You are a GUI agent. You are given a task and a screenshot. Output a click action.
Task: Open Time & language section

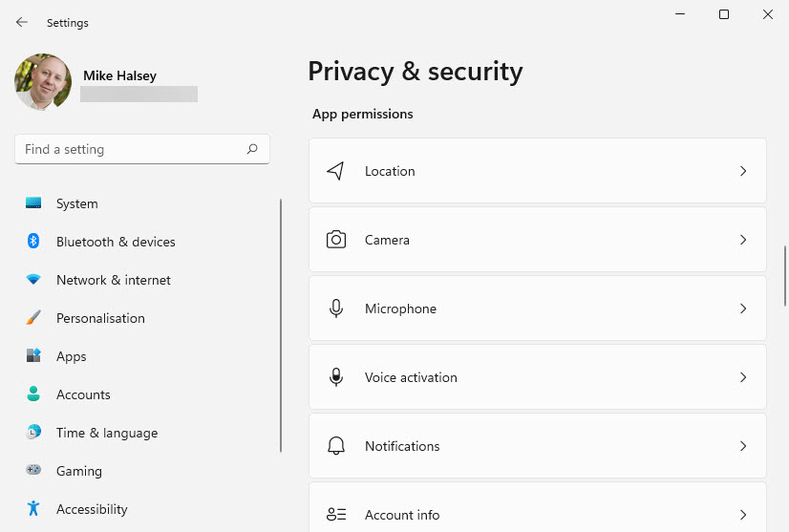106,433
